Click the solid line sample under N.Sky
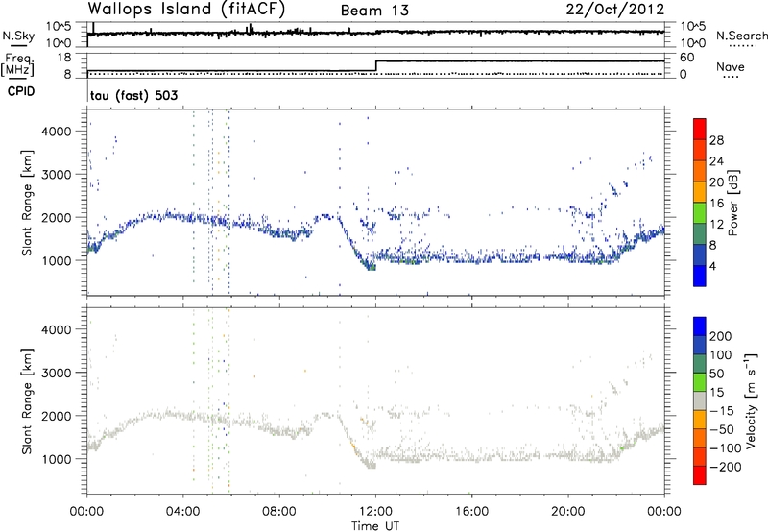Screen dimensions: 768x532 pyautogui.click(x=18, y=45)
